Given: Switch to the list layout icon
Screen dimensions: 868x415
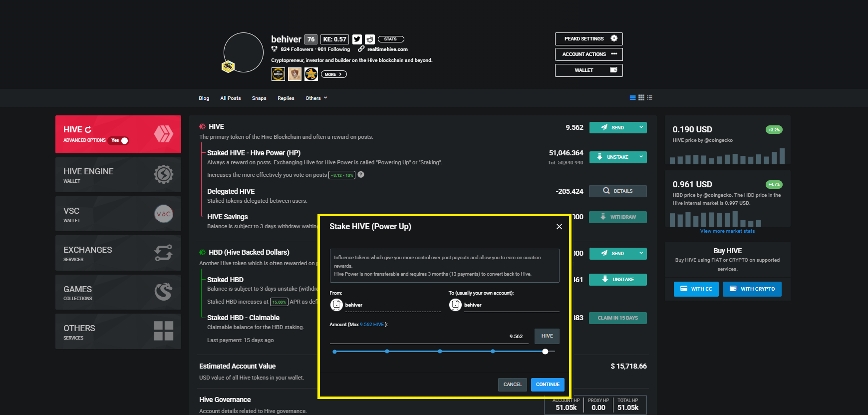Looking at the screenshot, I should pyautogui.click(x=649, y=98).
